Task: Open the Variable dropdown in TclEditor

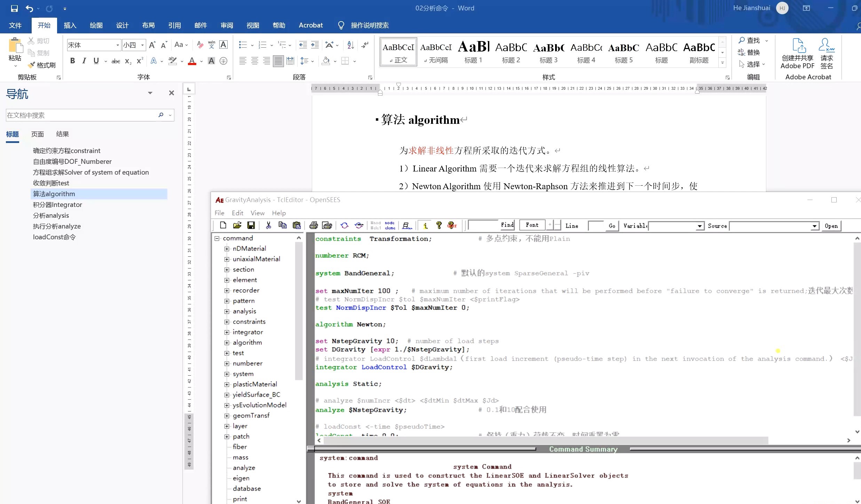Action: 700,226
